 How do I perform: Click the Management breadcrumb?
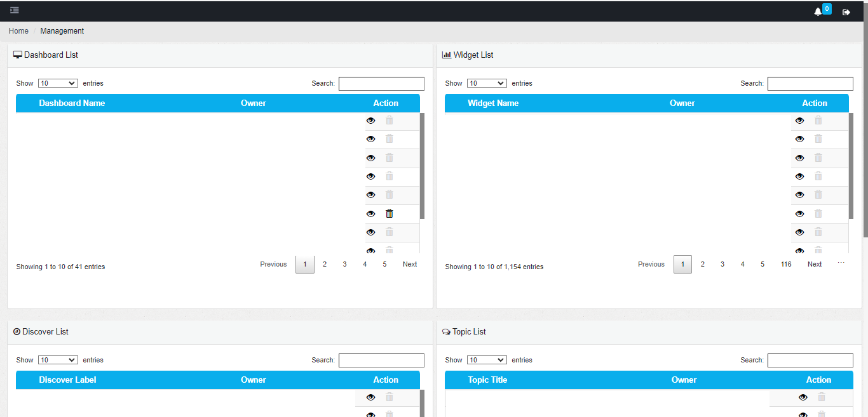click(62, 31)
